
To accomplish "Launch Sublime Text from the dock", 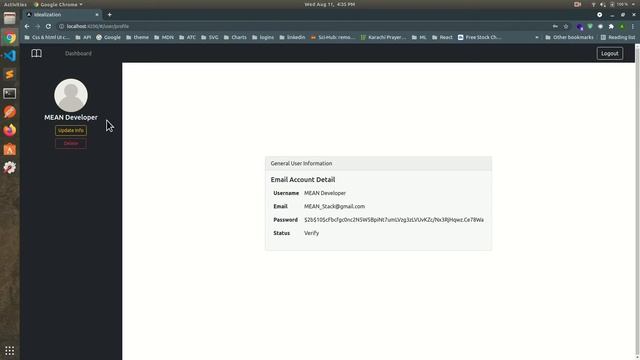I will point(10,75).
